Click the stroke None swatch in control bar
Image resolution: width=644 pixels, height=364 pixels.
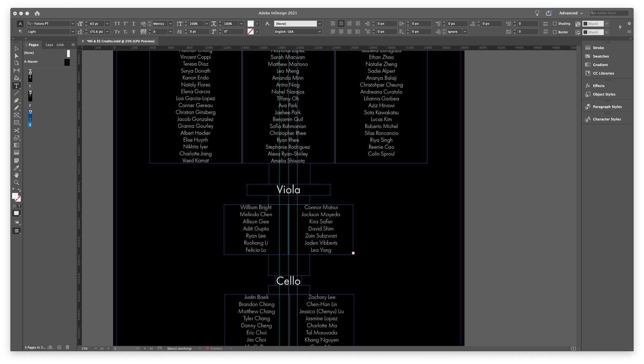pyautogui.click(x=250, y=31)
